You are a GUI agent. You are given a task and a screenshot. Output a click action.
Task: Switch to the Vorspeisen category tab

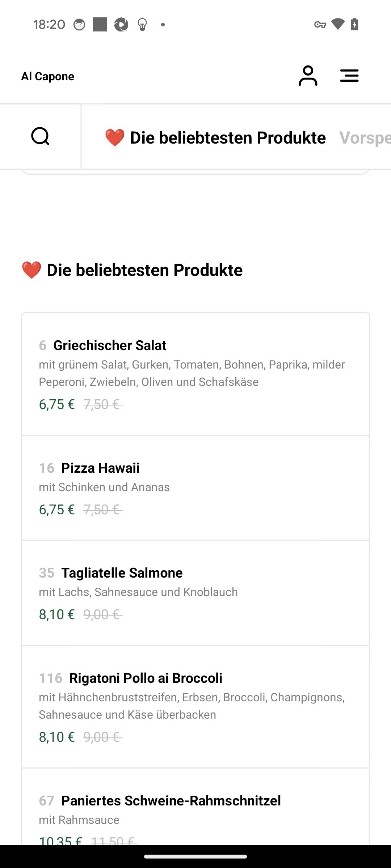(x=365, y=137)
